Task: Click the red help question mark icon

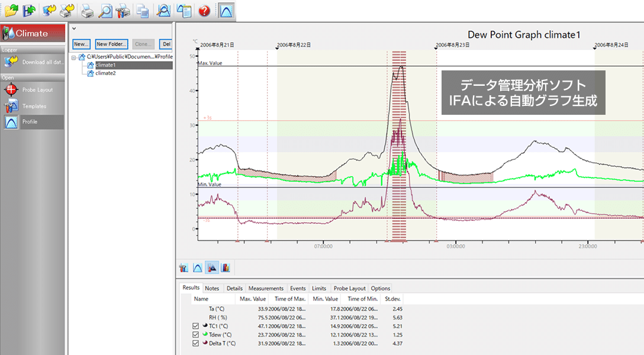Action: 204,11
